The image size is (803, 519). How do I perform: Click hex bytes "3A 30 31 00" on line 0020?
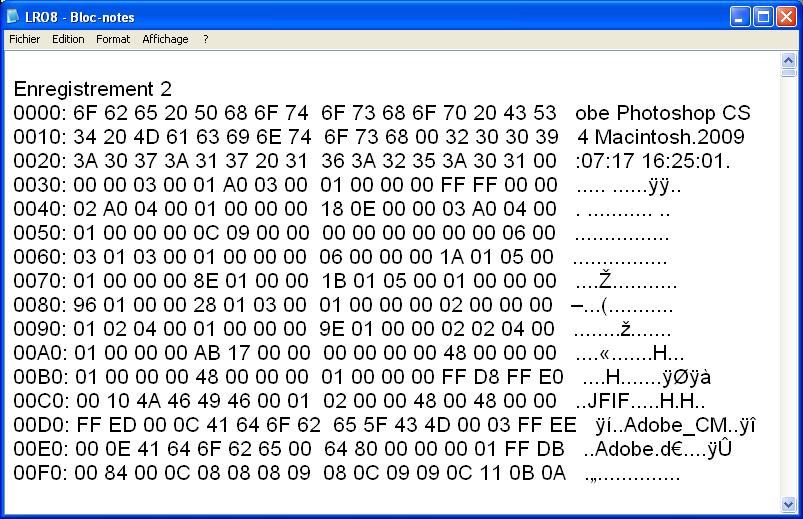pos(499,161)
